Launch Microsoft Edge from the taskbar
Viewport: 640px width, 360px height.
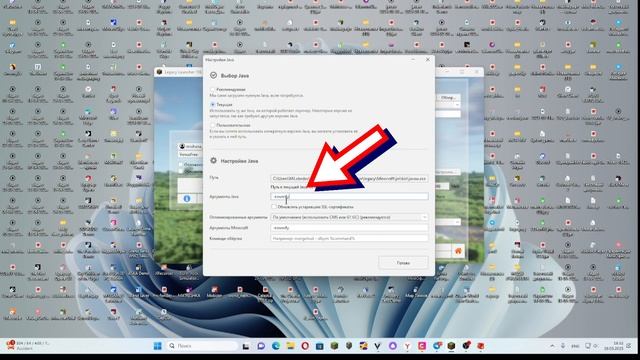pyautogui.click(x=276, y=346)
